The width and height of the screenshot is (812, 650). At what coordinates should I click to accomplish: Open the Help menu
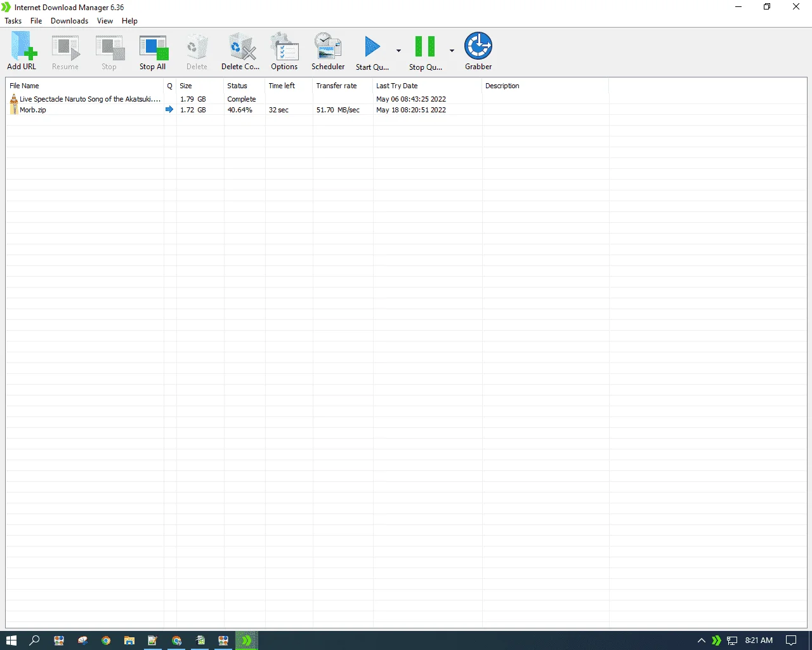pyautogui.click(x=129, y=21)
